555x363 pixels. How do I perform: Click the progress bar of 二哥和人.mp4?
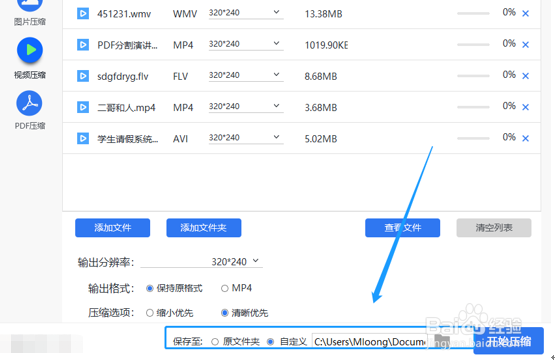coord(473,107)
